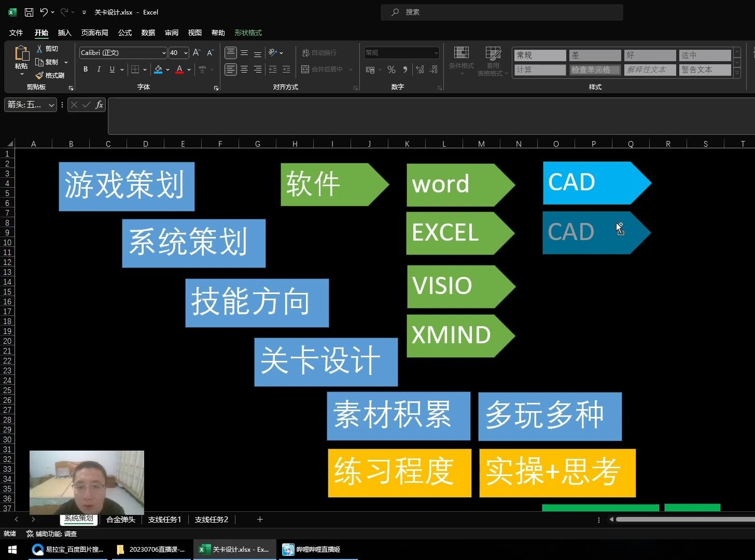Toggle bottom vertical alignment

(x=258, y=53)
